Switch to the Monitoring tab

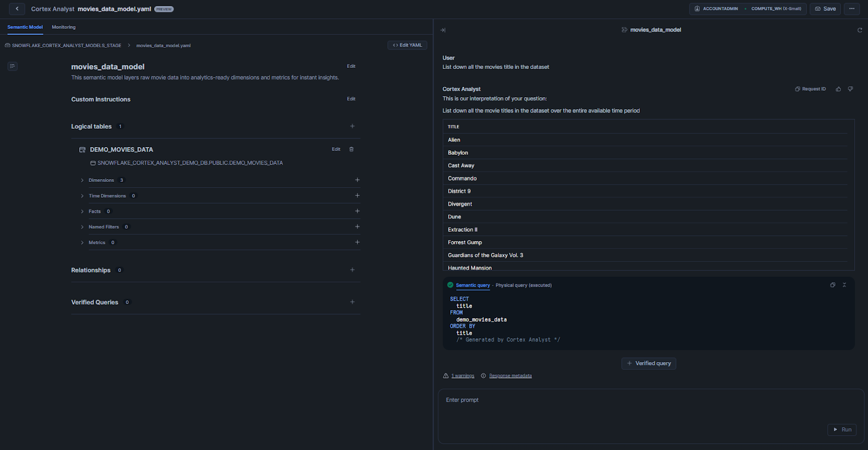[63, 27]
